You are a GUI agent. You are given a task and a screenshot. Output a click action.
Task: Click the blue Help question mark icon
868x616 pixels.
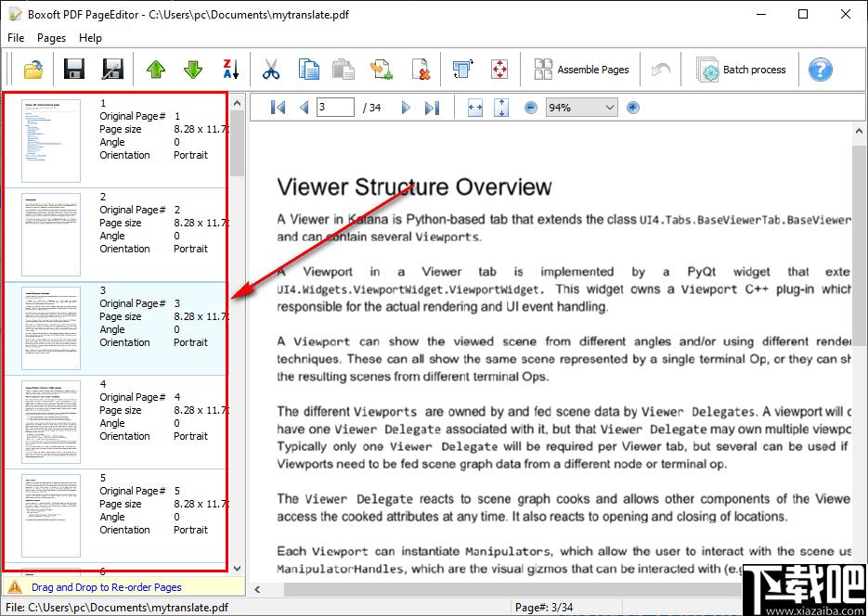click(820, 70)
